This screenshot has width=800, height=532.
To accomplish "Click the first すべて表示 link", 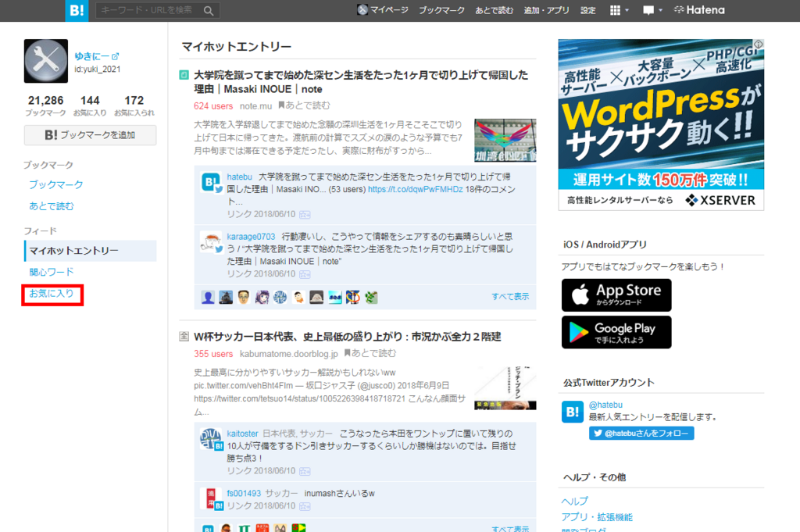I will [510, 296].
